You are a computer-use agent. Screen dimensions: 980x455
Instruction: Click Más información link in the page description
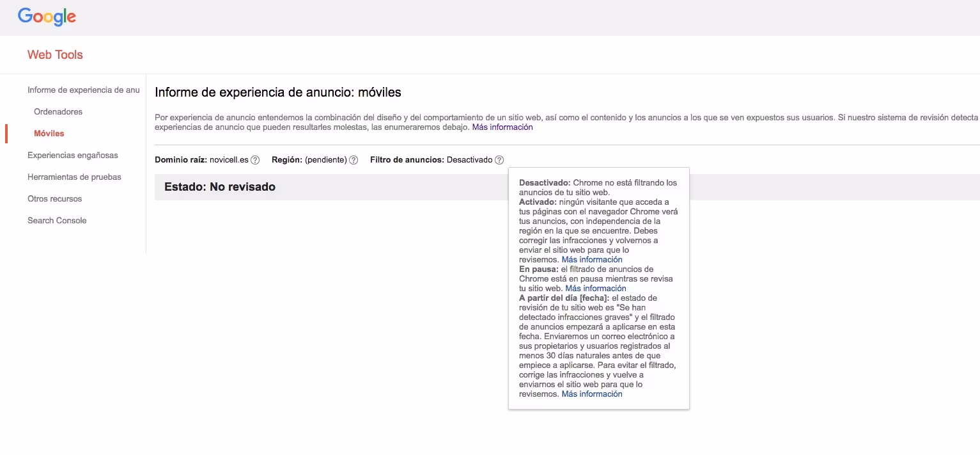pos(502,127)
